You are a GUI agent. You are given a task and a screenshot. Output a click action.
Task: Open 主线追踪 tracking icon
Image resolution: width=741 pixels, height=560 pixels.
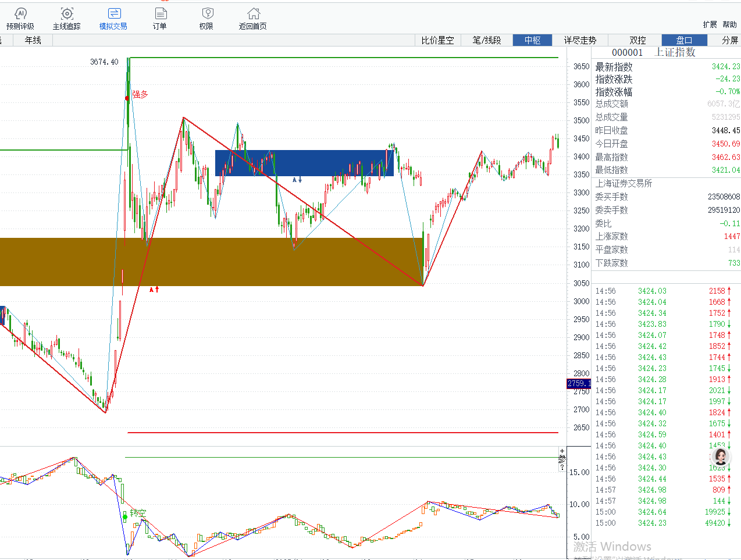click(67, 19)
